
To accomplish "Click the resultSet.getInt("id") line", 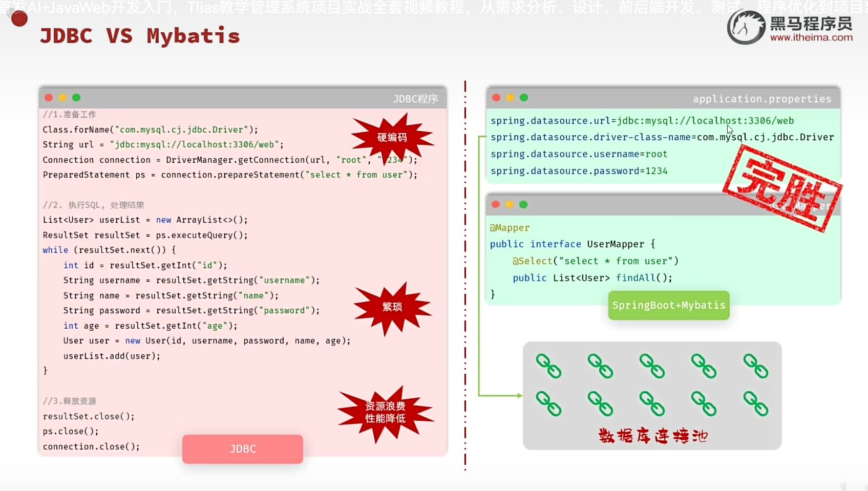I will [x=145, y=265].
